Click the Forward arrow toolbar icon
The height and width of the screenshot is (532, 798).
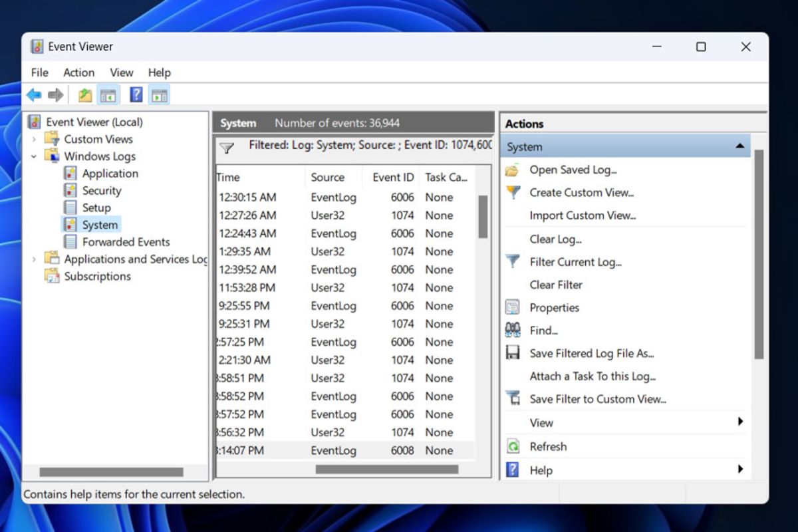(56, 95)
